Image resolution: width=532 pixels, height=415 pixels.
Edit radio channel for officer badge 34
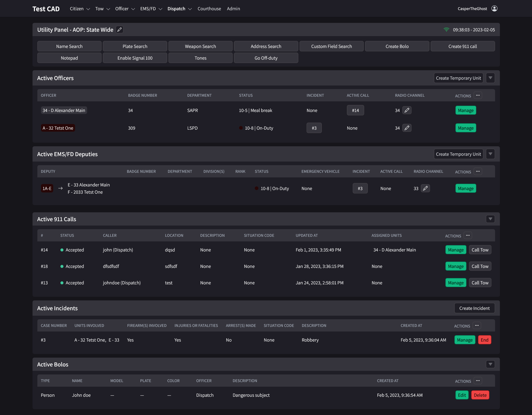click(x=407, y=110)
